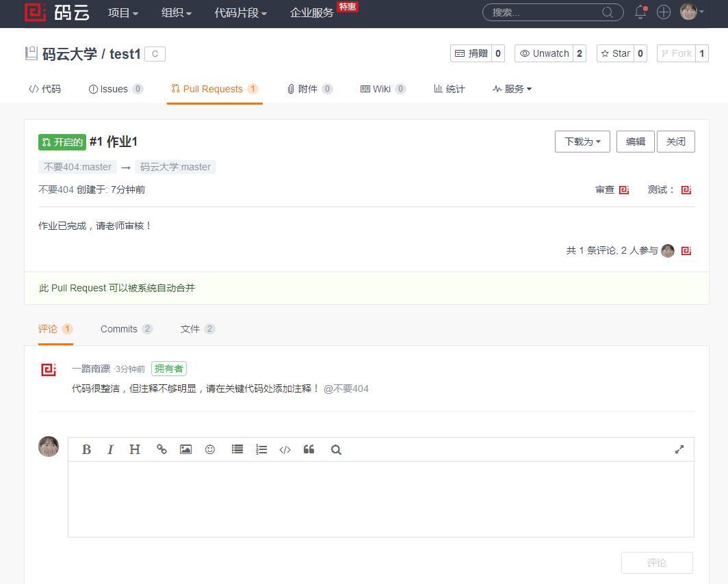Click the tester avatar next to 测试
This screenshot has height=584, width=728.
686,189
